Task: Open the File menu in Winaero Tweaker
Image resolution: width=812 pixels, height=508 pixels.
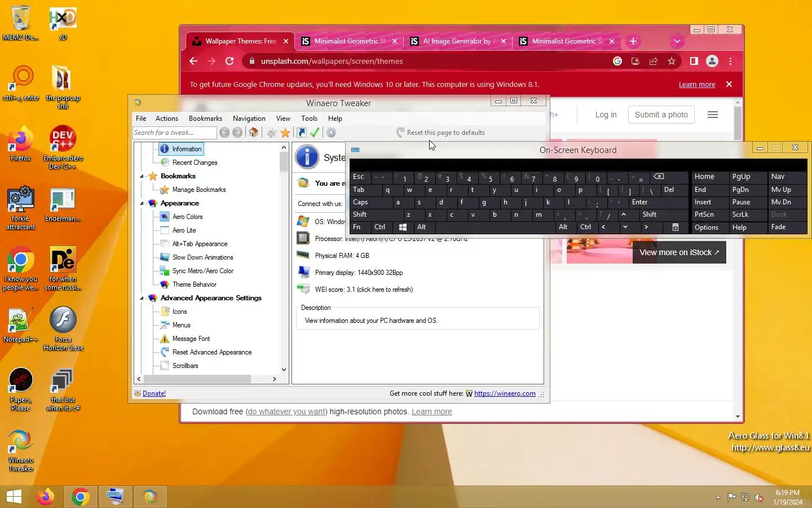Action: coord(141,119)
